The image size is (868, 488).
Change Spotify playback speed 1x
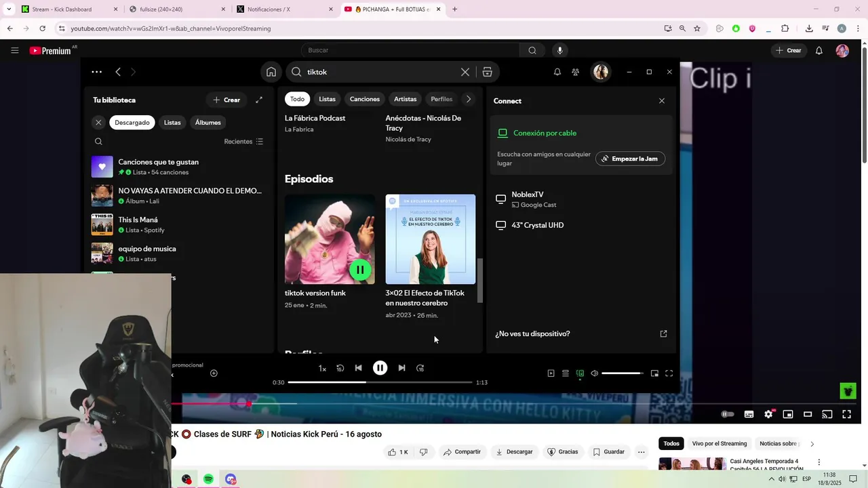323,368
